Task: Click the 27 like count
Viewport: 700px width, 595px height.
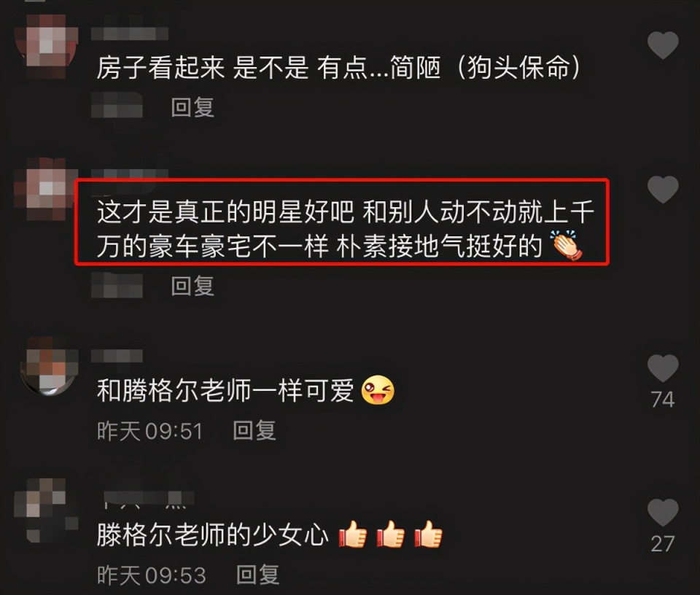Action: coord(663,544)
